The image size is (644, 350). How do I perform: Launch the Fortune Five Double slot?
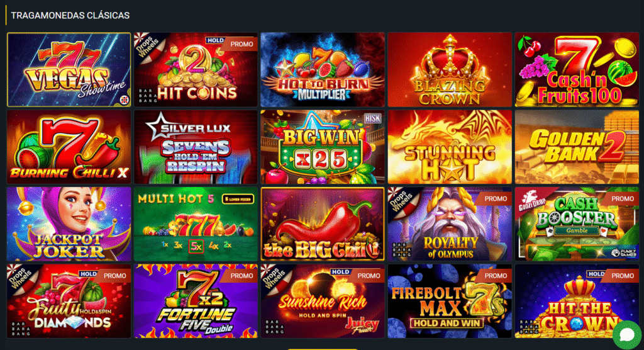(x=196, y=301)
